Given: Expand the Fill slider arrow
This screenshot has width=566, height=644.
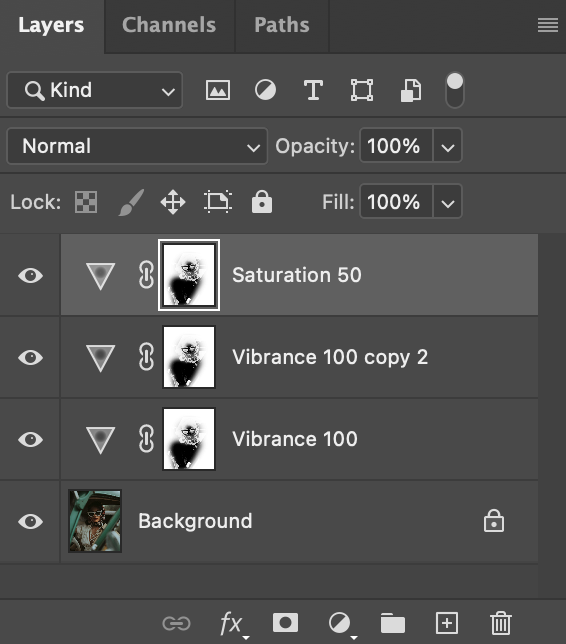Looking at the screenshot, I should click(447, 202).
